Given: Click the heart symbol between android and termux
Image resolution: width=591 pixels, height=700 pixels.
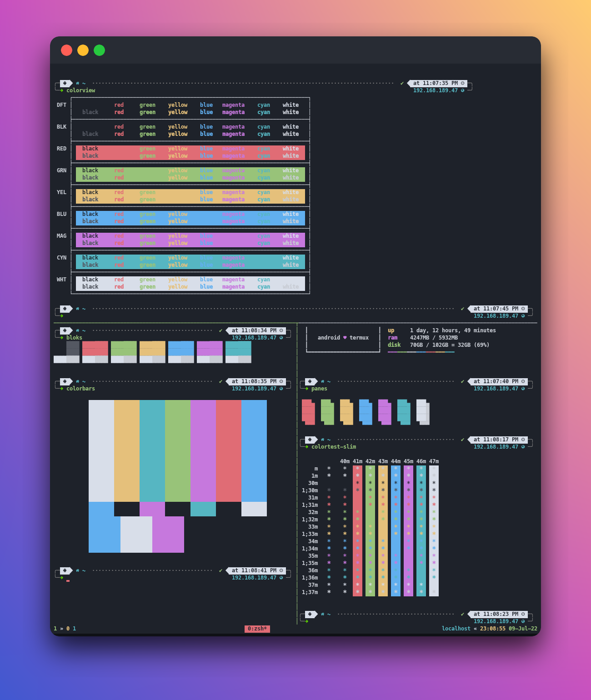Looking at the screenshot, I should (x=345, y=338).
